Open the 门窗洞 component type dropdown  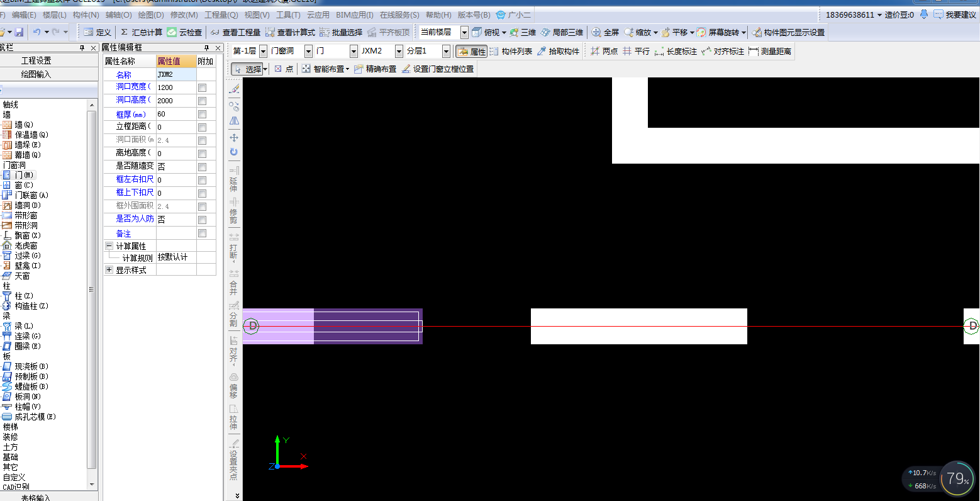[309, 51]
